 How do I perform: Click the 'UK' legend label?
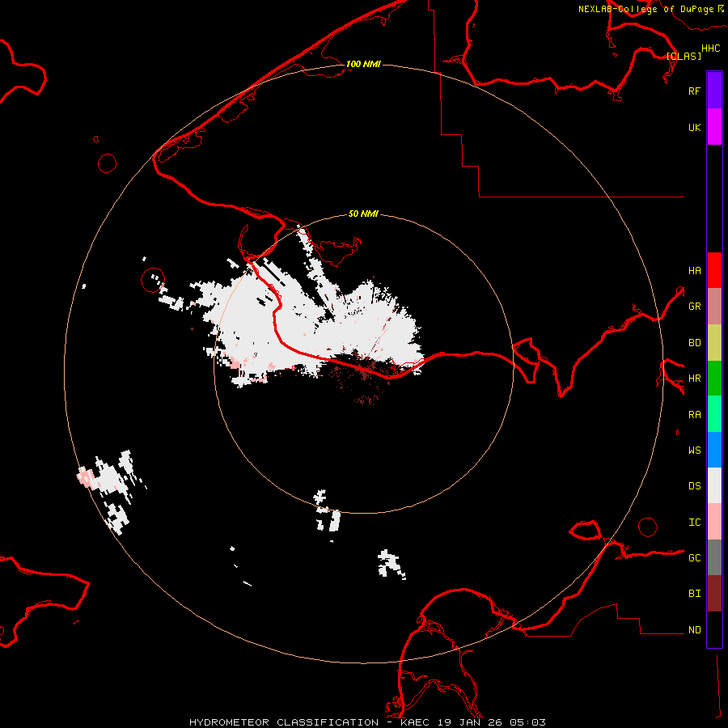(694, 127)
